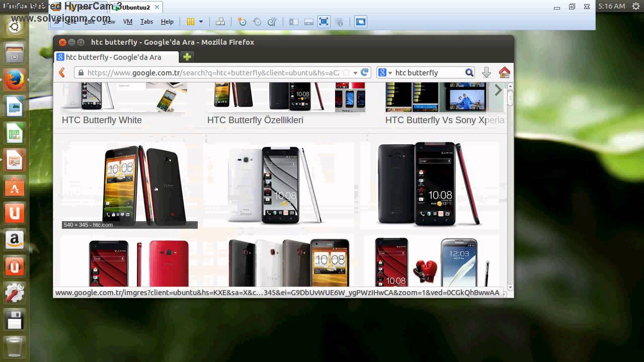The width and height of the screenshot is (644, 362).
Task: Click the Firefox address bar URL
Action: click(x=213, y=72)
